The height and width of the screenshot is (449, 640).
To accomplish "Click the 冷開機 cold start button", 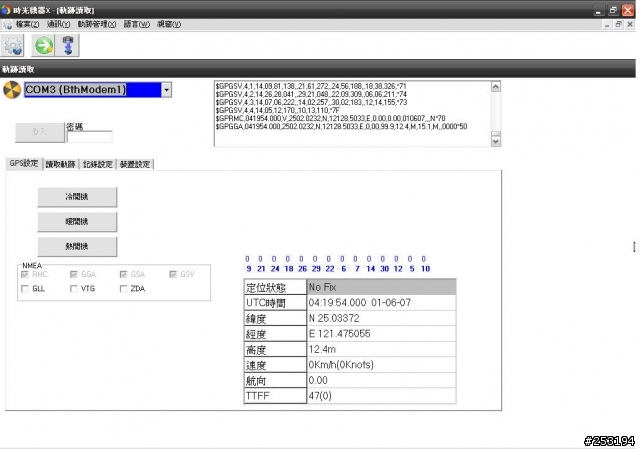I will tap(77, 197).
